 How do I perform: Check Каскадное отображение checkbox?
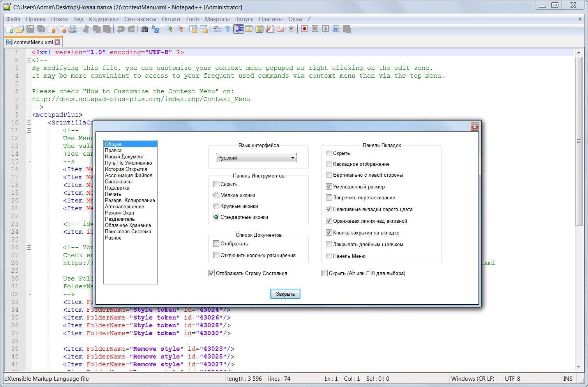tap(329, 164)
